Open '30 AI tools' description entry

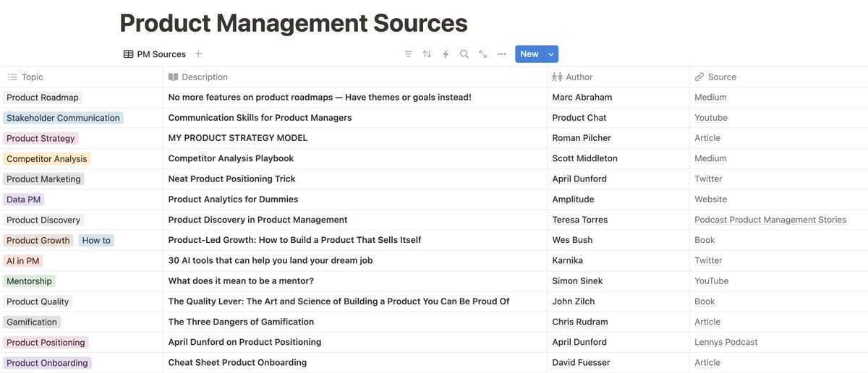[271, 261]
